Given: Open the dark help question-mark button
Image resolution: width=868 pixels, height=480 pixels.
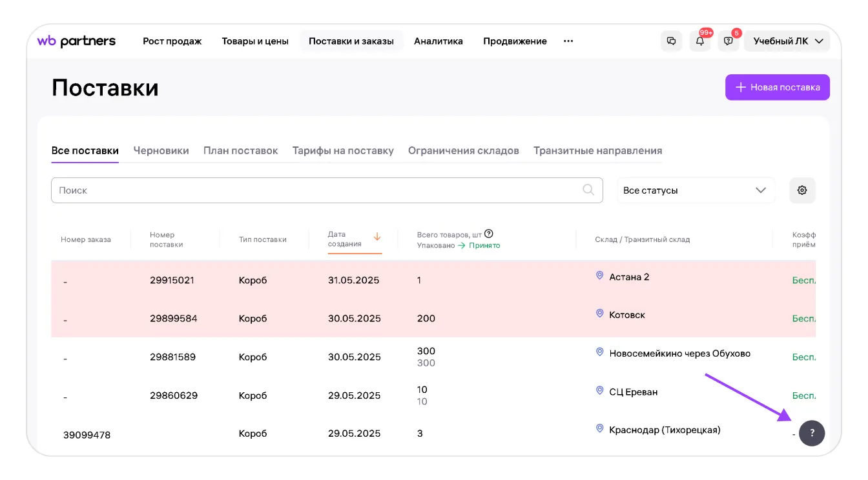Looking at the screenshot, I should (x=812, y=433).
